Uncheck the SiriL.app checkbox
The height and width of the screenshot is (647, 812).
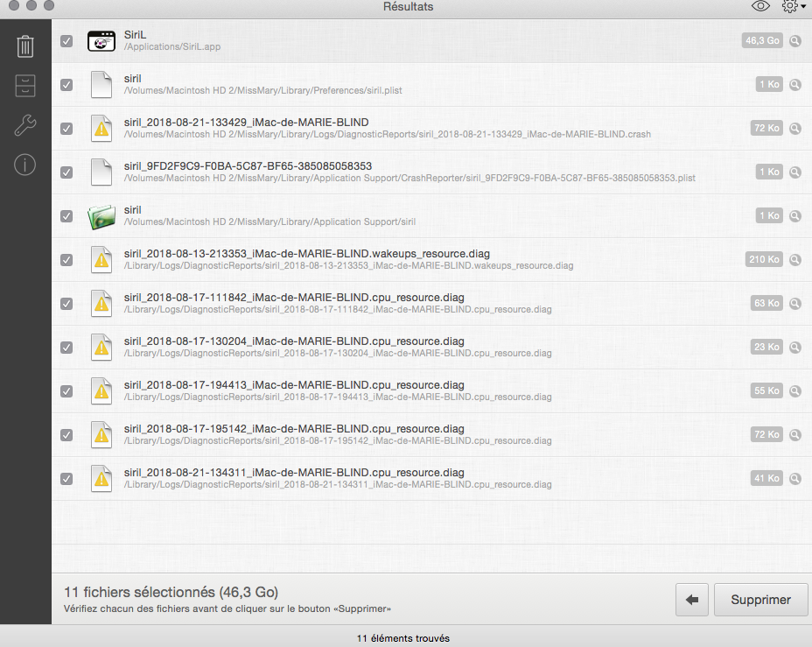coord(66,41)
